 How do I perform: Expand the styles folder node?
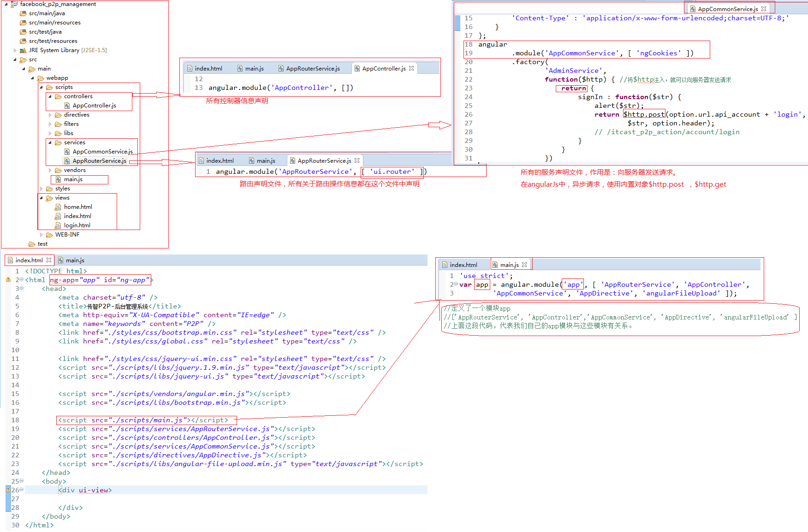click(x=41, y=189)
